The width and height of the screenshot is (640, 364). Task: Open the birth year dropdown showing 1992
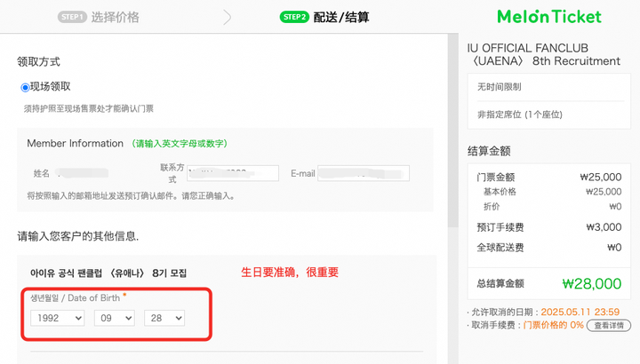tap(55, 317)
